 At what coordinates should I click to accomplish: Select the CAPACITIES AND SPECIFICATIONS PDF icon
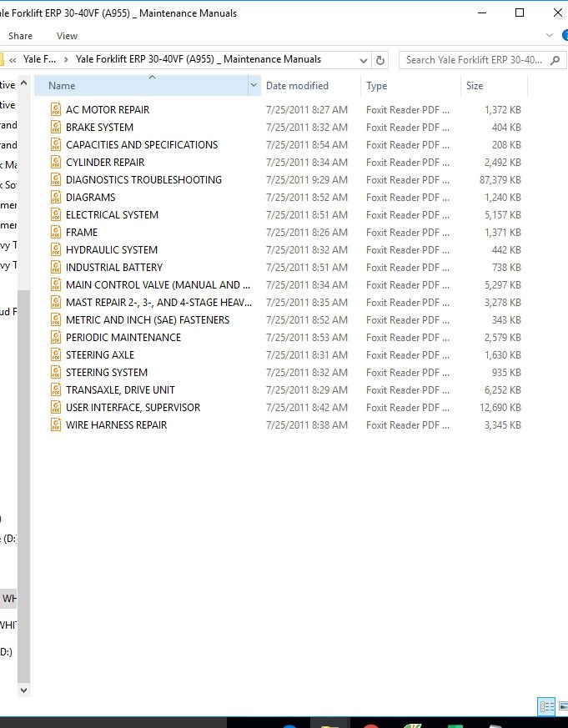56,145
